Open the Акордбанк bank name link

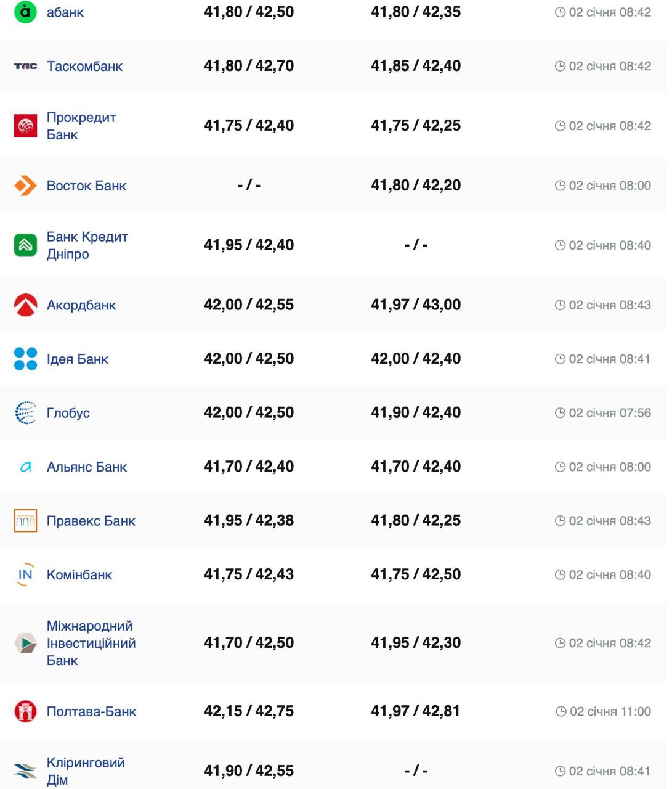coord(81,305)
